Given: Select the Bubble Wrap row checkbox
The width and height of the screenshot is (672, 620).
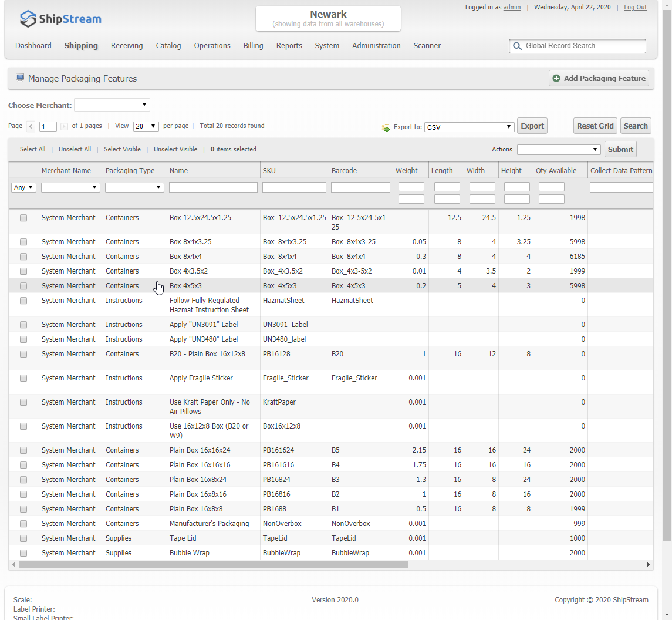Looking at the screenshot, I should (x=23, y=552).
